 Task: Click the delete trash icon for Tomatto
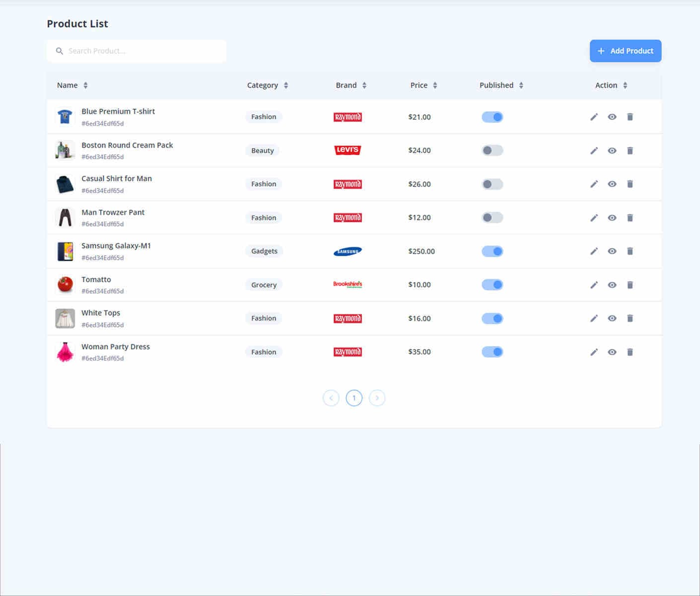point(630,285)
